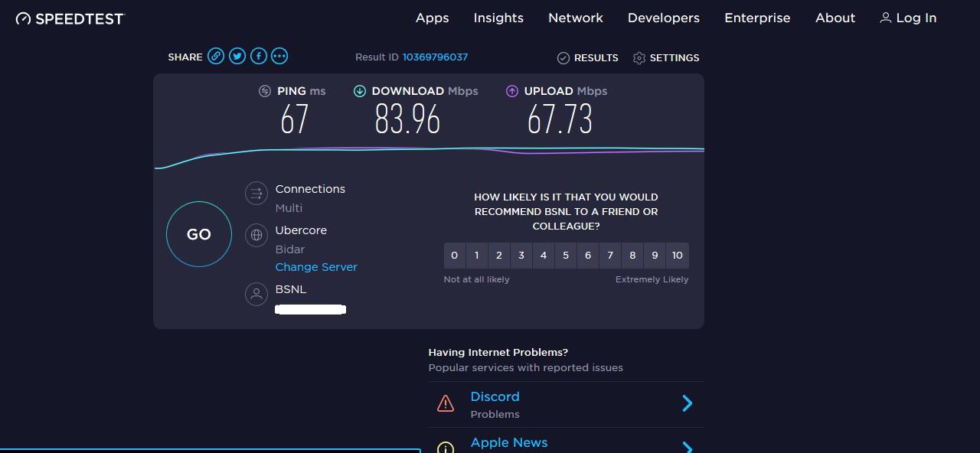Expand the Apple News entry chevron
The height and width of the screenshot is (453, 980).
coord(687,446)
